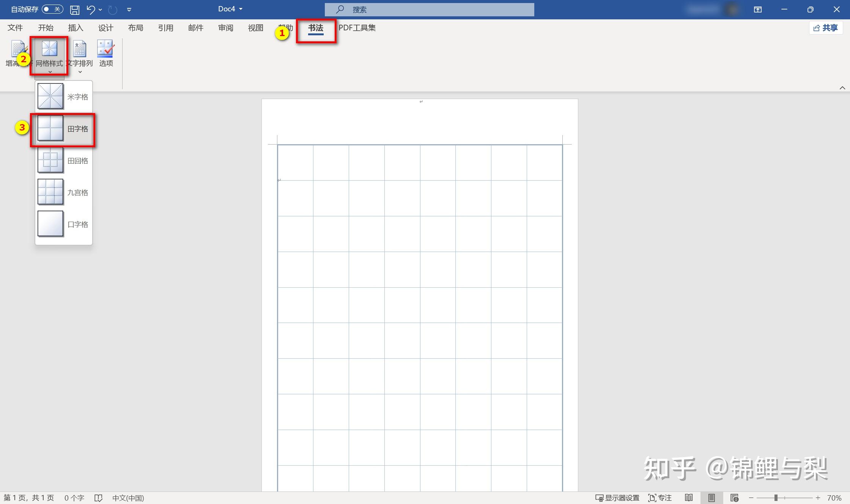The height and width of the screenshot is (504, 850).
Task: Switch to Web Layout view icon
Action: click(734, 498)
